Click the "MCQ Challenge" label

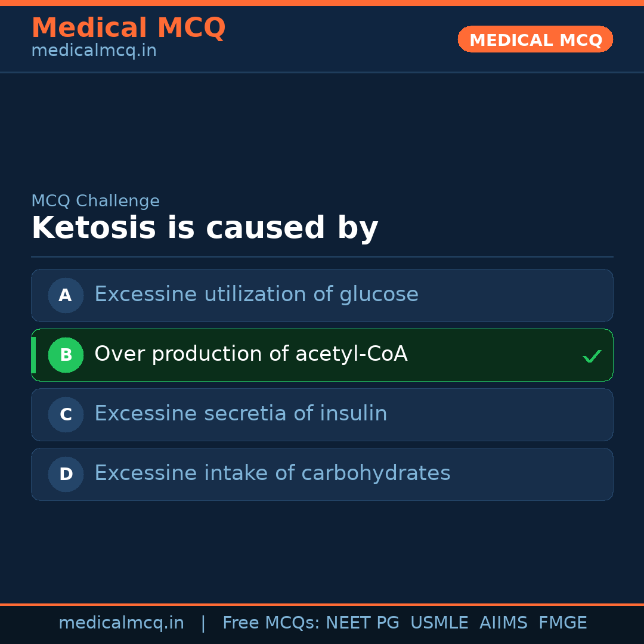click(x=95, y=201)
